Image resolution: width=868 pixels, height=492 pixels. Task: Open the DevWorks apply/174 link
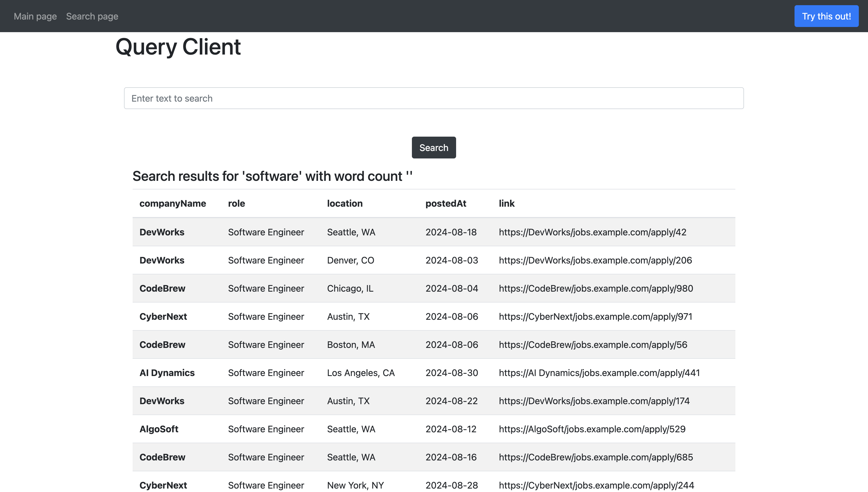pyautogui.click(x=594, y=401)
